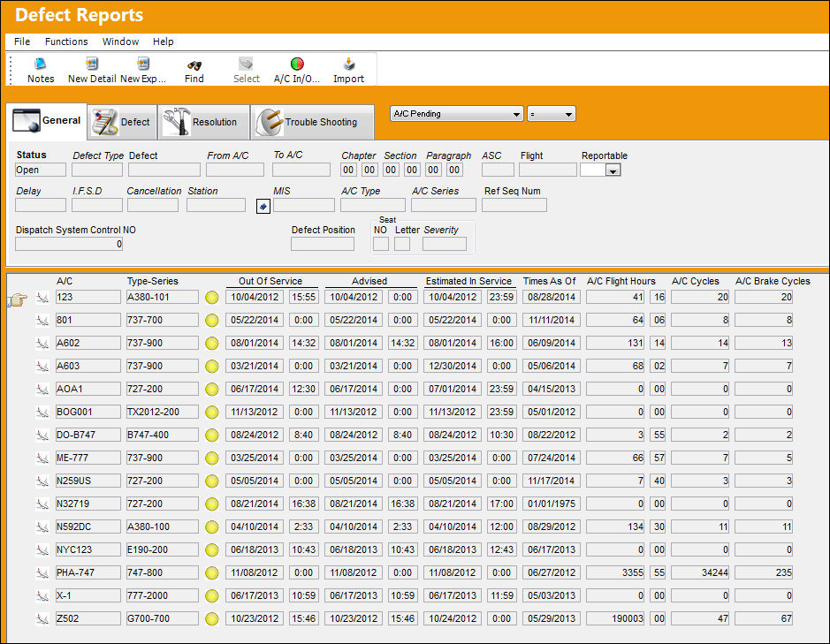Switch to the General tab
The image size is (830, 644).
coord(47,121)
